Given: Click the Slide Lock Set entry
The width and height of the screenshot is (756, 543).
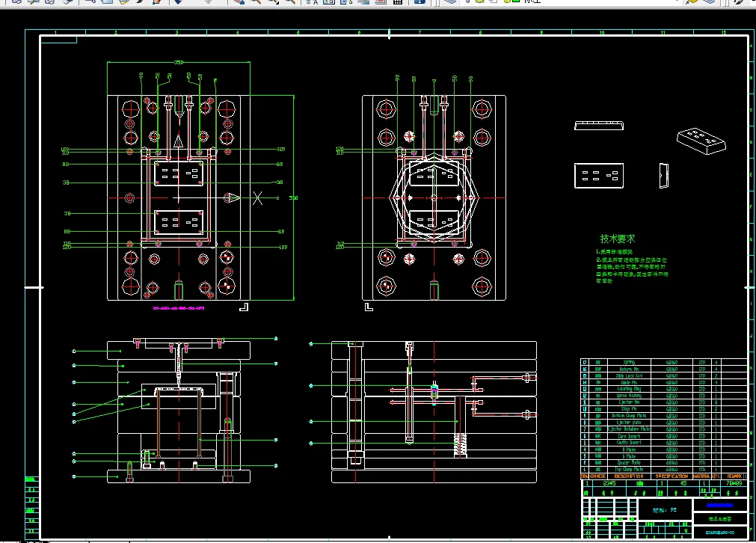Looking at the screenshot, I should tap(629, 375).
